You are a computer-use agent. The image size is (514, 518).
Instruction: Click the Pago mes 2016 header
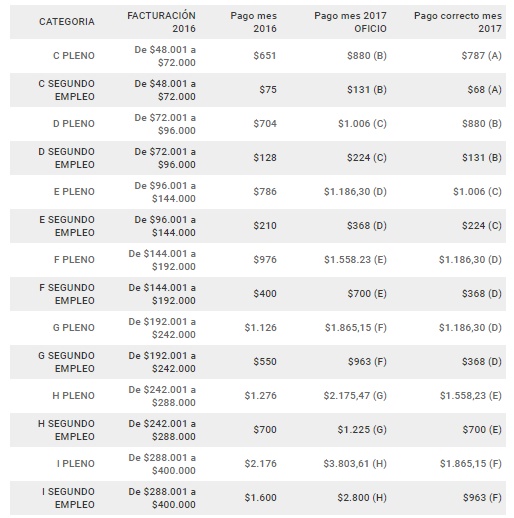253,22
